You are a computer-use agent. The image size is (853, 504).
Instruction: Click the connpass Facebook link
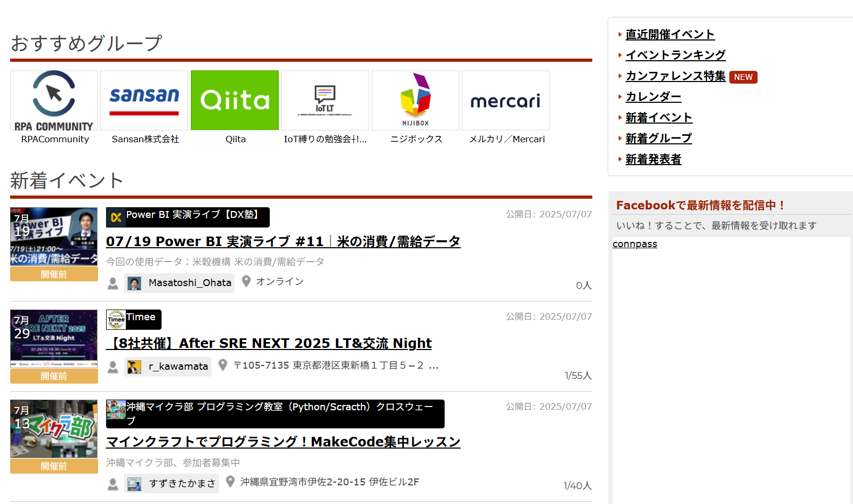[x=634, y=244]
